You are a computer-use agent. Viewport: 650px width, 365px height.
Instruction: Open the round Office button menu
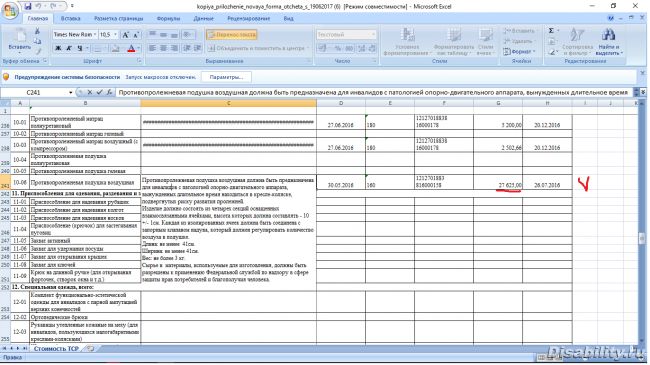(x=10, y=10)
